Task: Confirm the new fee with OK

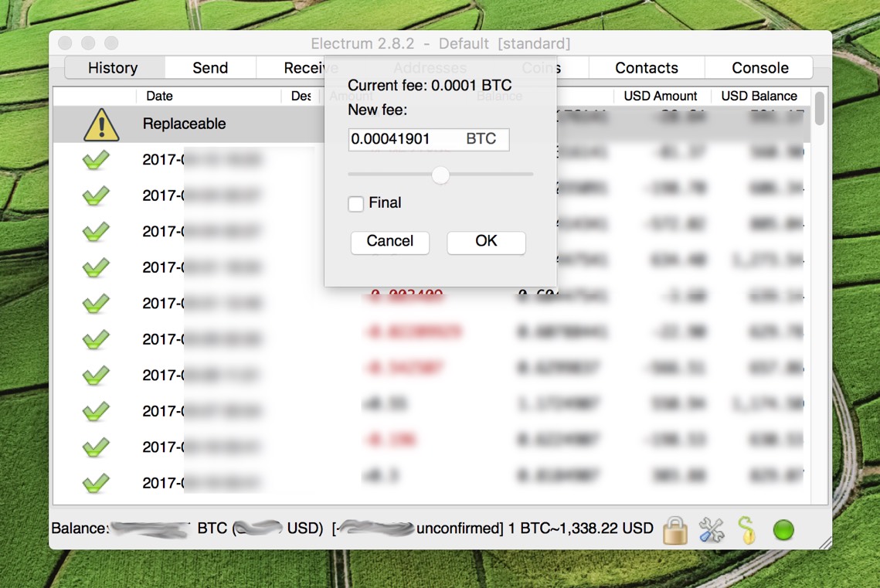Action: 486,242
